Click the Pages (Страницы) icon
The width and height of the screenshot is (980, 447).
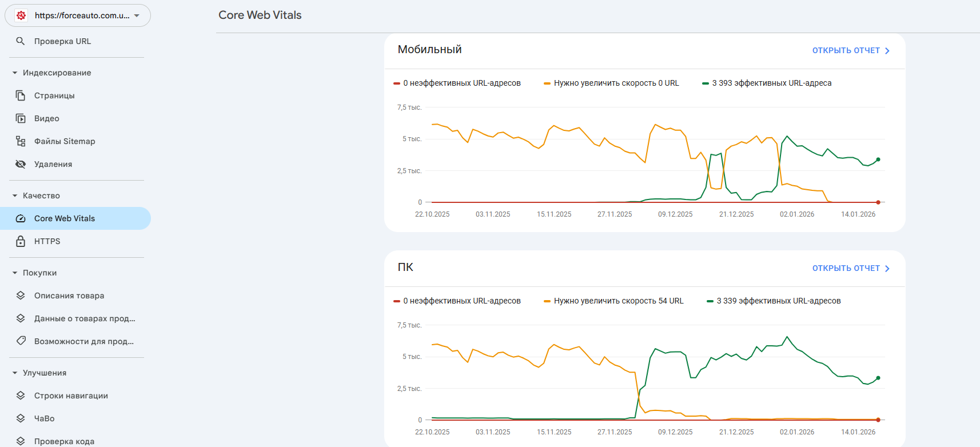[x=21, y=95]
